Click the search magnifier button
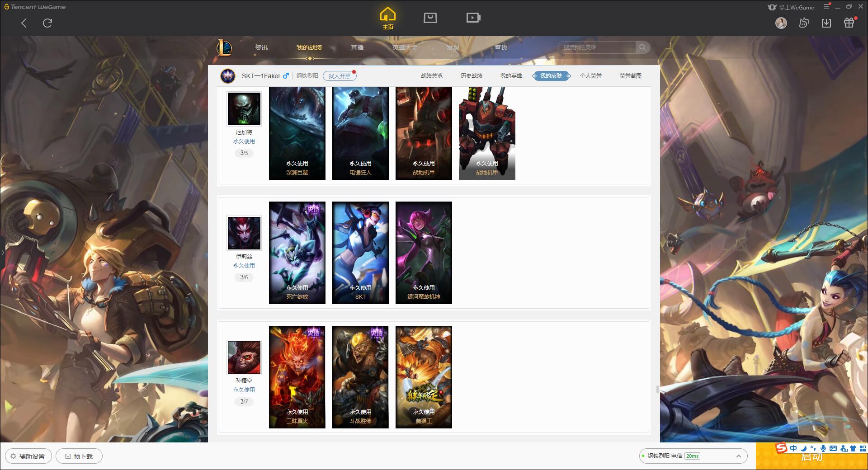 pyautogui.click(x=642, y=47)
